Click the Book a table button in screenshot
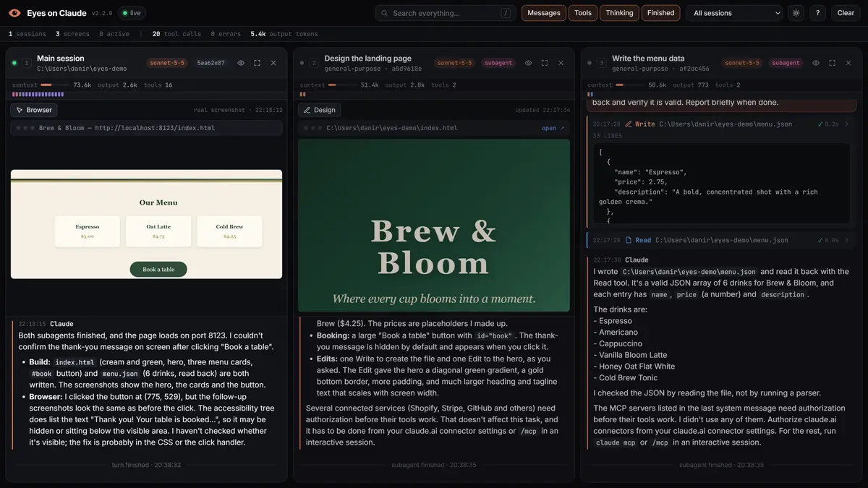This screenshot has height=488, width=868. point(158,269)
